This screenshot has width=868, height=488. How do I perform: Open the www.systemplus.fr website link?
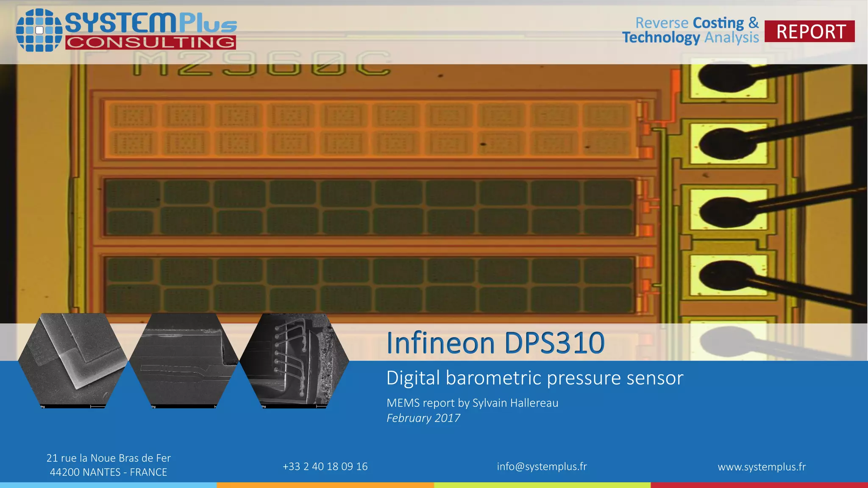tap(762, 467)
